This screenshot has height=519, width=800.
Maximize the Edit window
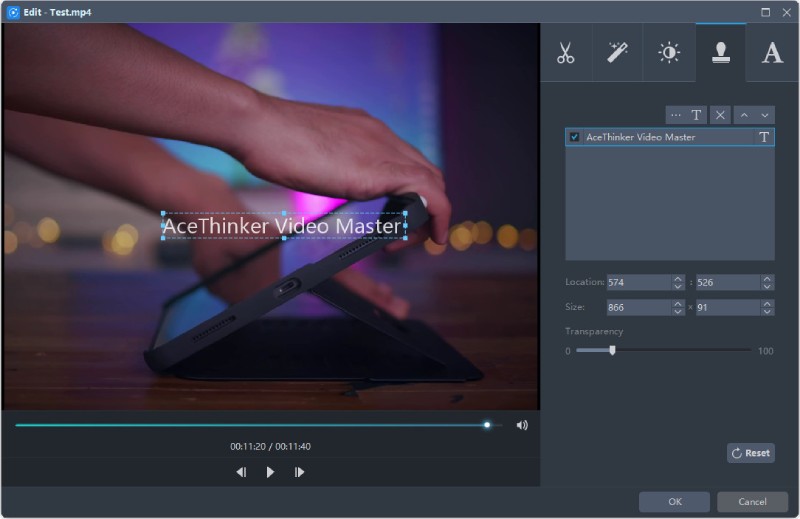(765, 12)
